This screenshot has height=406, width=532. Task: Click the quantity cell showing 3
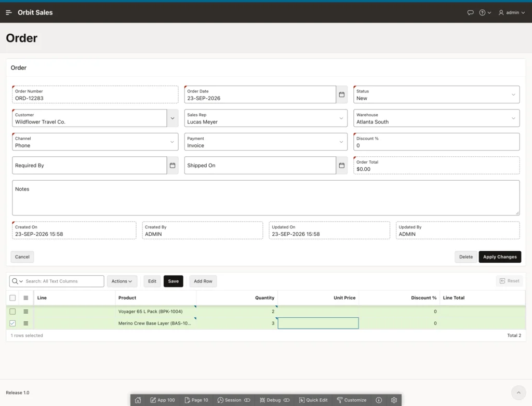coord(237,323)
